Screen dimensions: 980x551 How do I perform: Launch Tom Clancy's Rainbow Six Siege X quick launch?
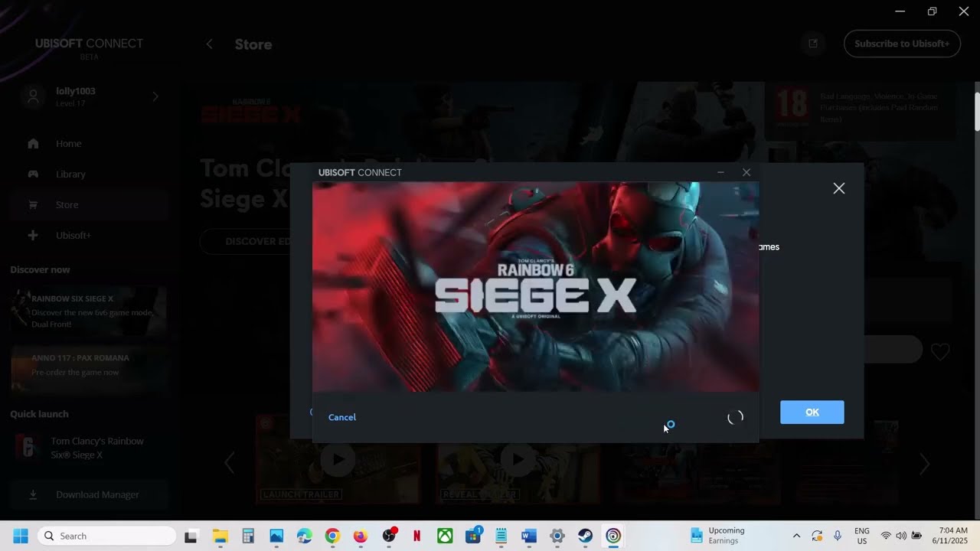89,448
